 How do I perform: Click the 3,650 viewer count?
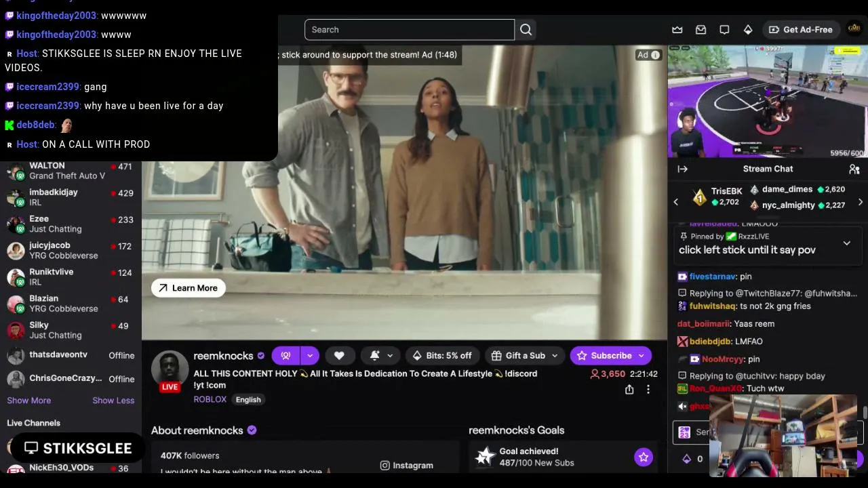[x=608, y=374]
